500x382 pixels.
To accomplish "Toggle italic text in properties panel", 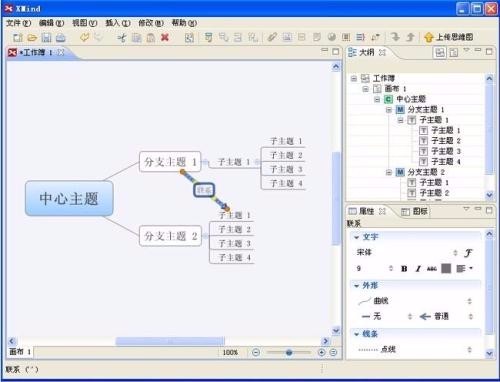I will pyautogui.click(x=418, y=269).
